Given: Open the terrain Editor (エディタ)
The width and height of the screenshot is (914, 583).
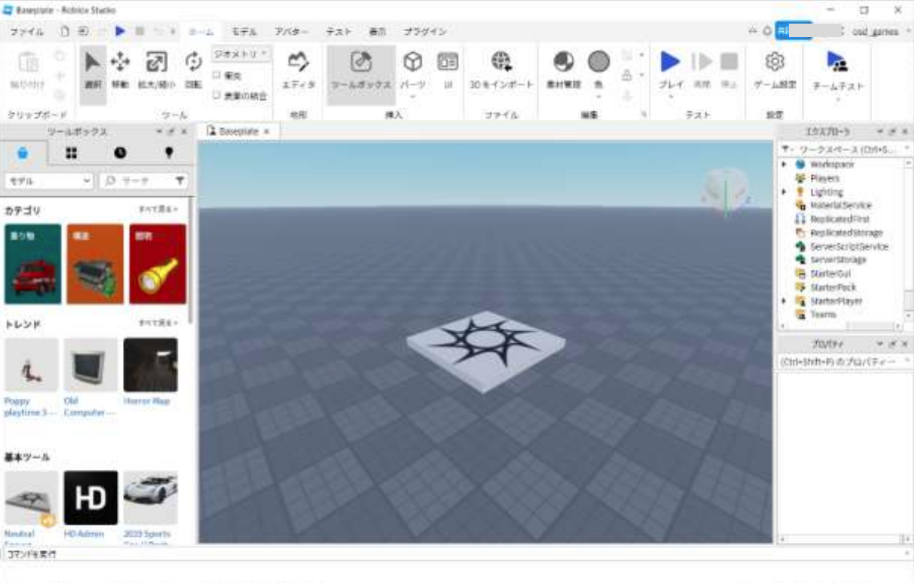Looking at the screenshot, I should click(x=298, y=71).
